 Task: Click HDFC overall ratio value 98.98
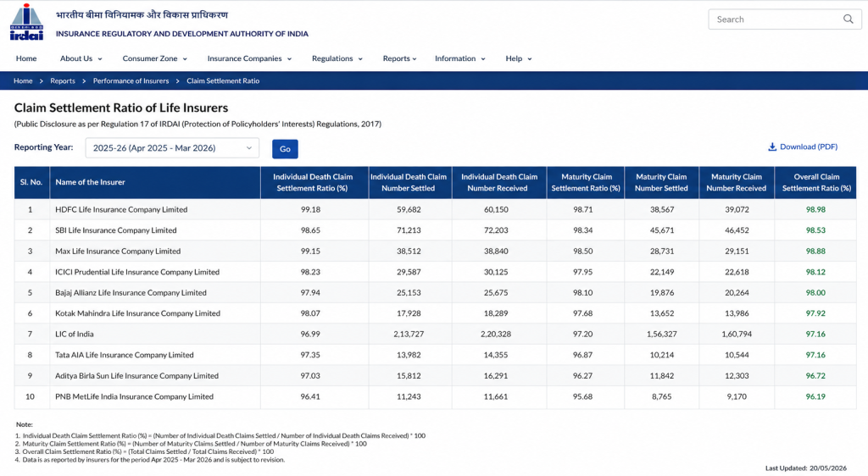[815, 209]
